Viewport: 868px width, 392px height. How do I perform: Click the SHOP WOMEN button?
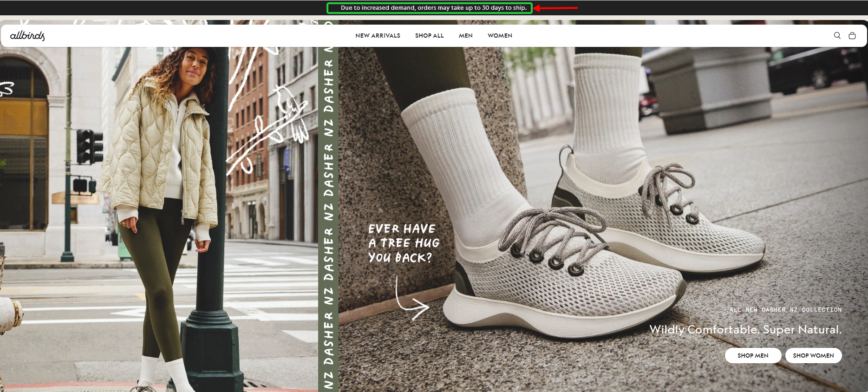tap(813, 355)
